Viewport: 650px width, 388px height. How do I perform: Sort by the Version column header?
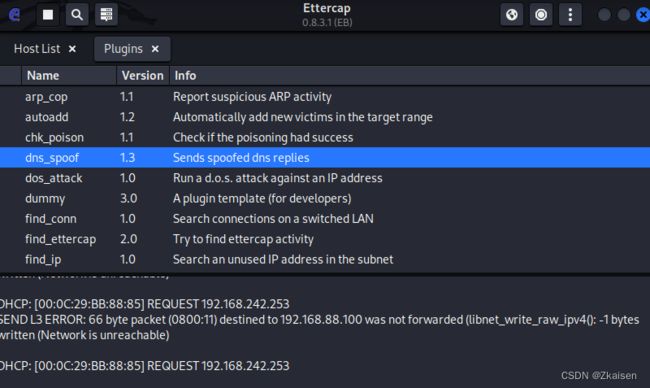pos(143,75)
